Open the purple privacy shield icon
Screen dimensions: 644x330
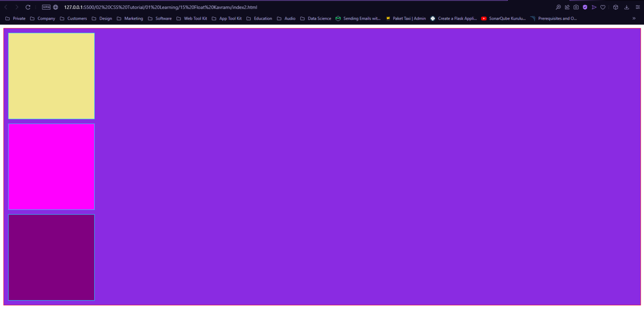pyautogui.click(x=585, y=7)
